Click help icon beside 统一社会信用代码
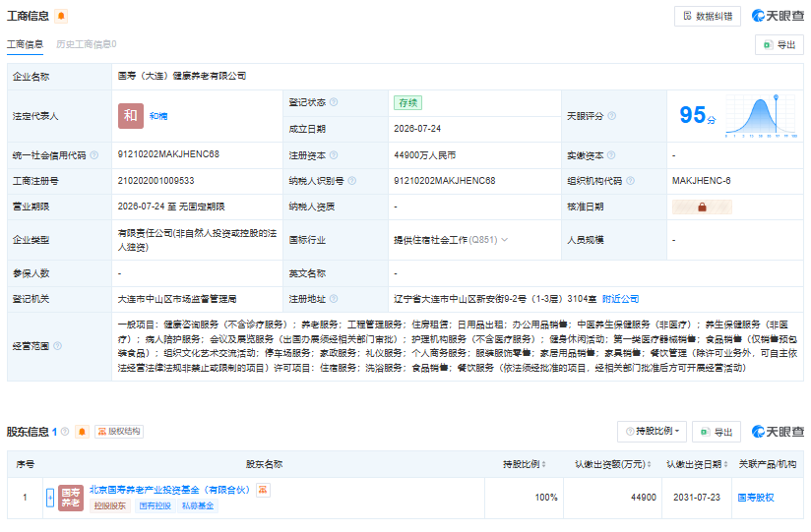Screen dimensions: 811x532 pos(94,155)
